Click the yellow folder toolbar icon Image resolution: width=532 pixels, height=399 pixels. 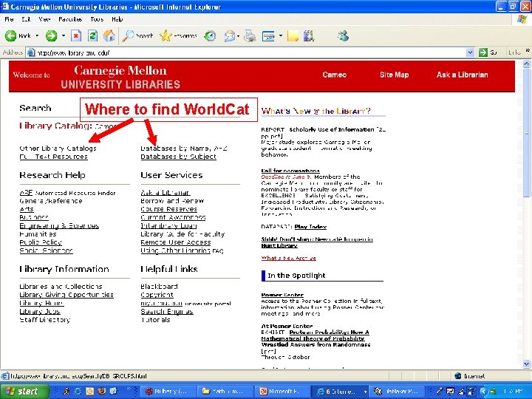tap(293, 35)
